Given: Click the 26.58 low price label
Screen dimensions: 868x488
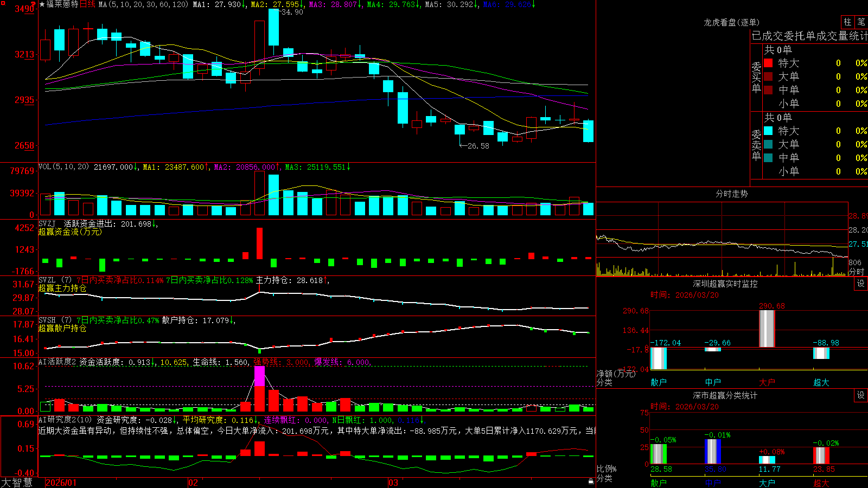Looking at the screenshot, I should (478, 146).
